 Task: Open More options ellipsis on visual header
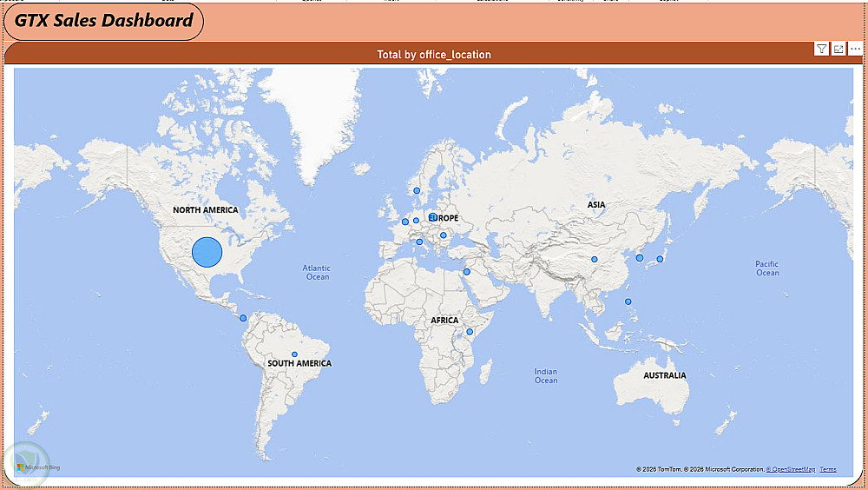[x=855, y=50]
